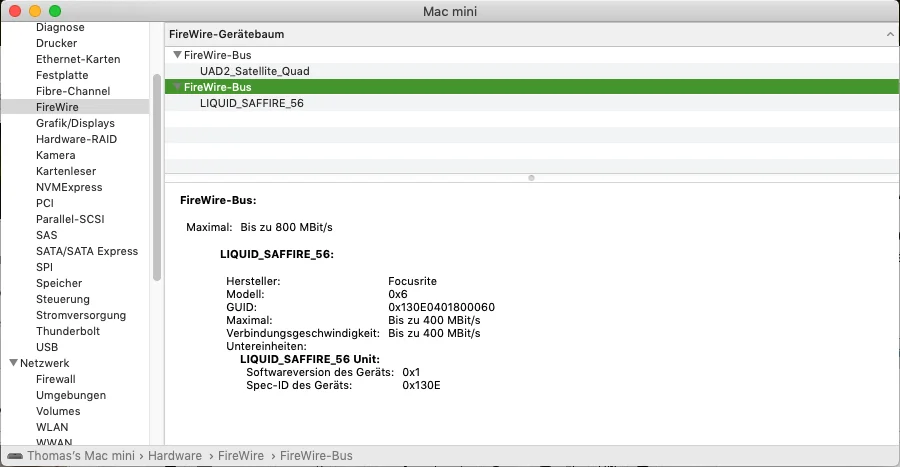Select Umgebungen under Netzwerk
Viewport: 900px width, 467px height.
tap(71, 395)
